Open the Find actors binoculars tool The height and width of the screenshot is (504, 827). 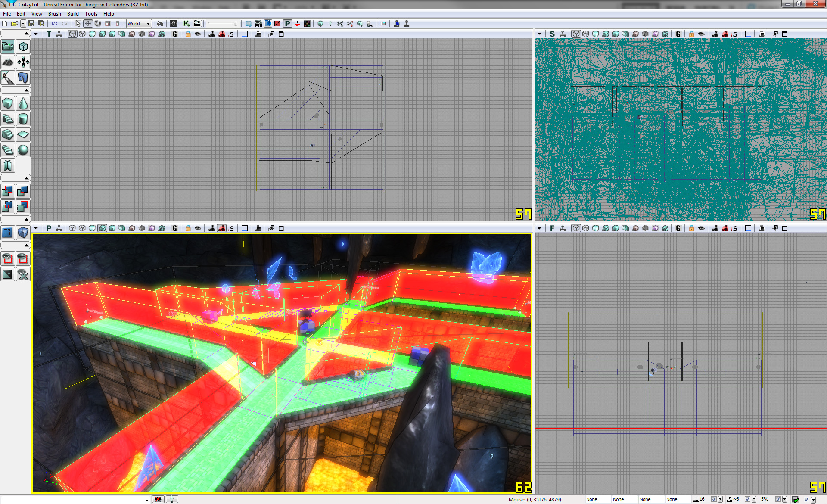point(160,24)
